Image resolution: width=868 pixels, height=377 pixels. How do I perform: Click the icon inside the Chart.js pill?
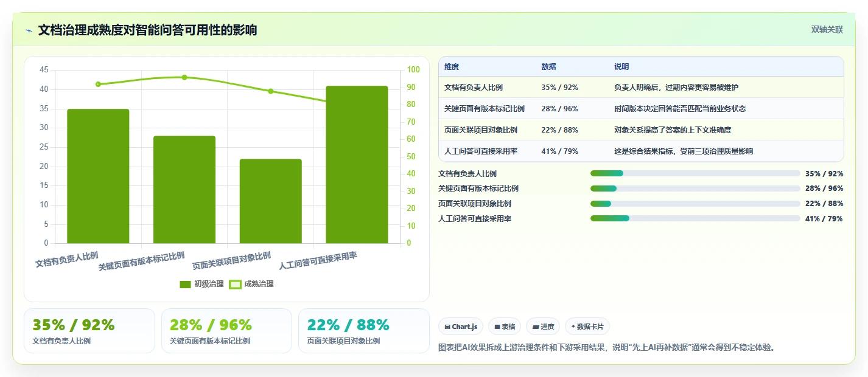447,327
